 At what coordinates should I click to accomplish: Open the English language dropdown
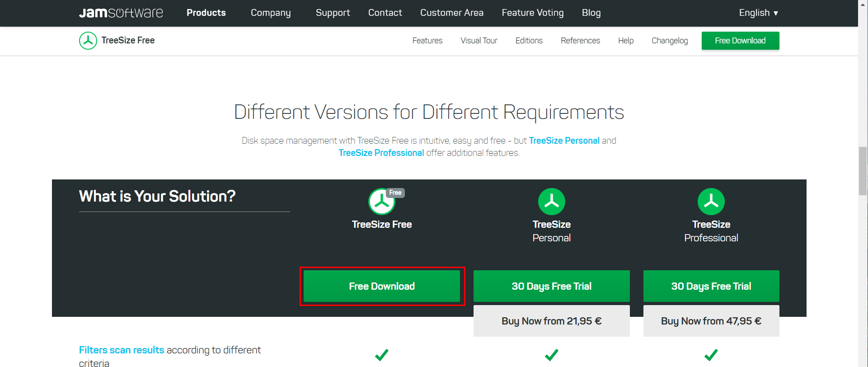point(758,13)
